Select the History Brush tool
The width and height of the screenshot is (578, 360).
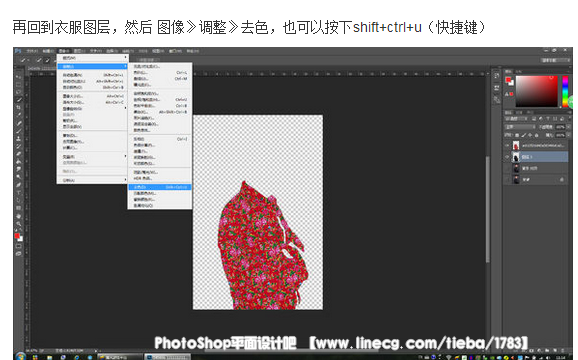coord(18,146)
